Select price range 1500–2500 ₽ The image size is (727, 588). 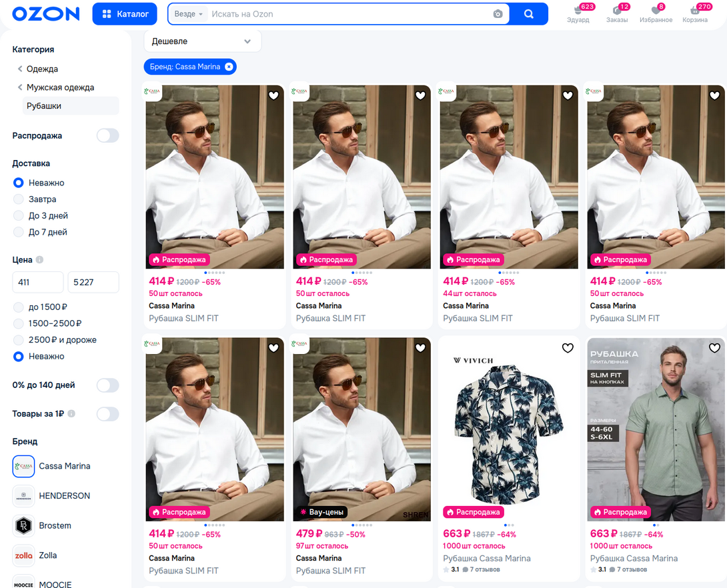[19, 323]
